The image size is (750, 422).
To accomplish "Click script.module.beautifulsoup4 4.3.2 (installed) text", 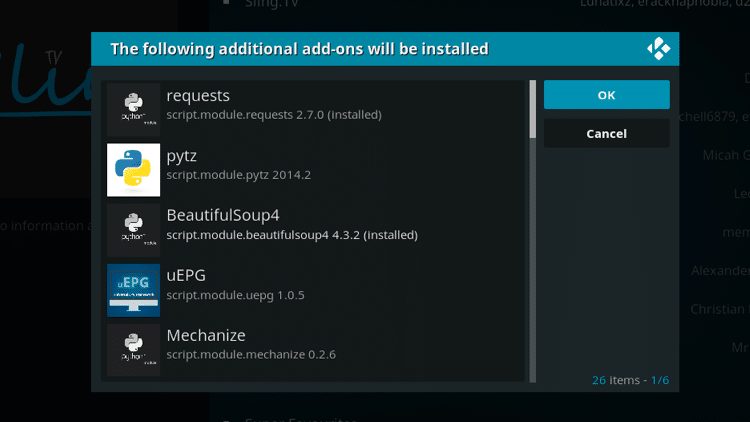I will pyautogui.click(x=292, y=235).
